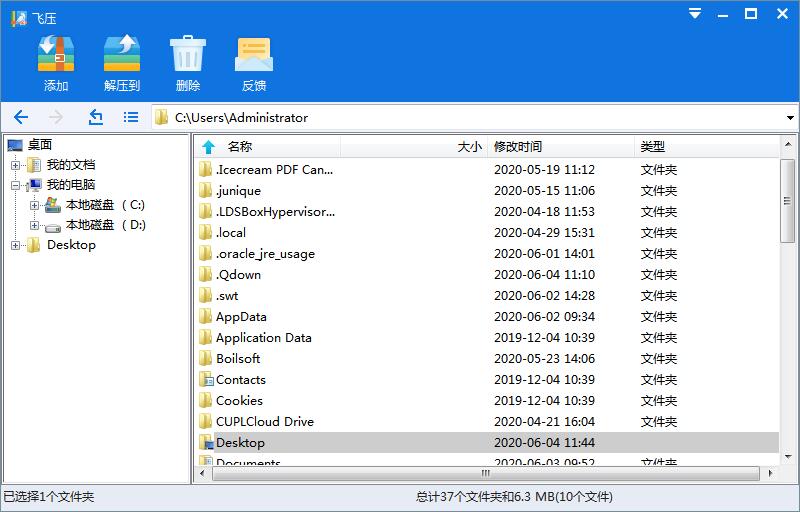Expand the 本地磁盘 (C:) node
This screenshot has width=800, height=512.
pyautogui.click(x=35, y=205)
